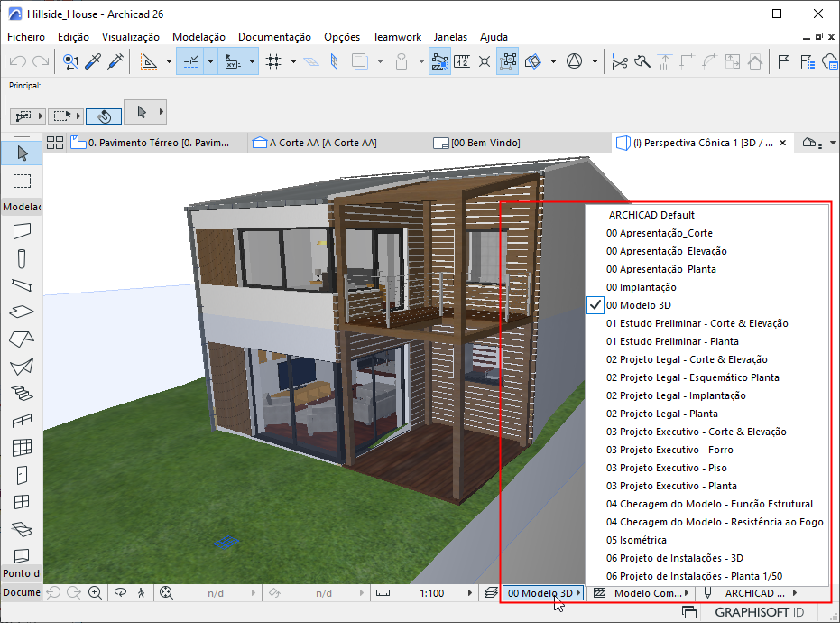840x623 pixels.
Task: Toggle guide lines snapping button
Action: pyautogui.click(x=191, y=61)
